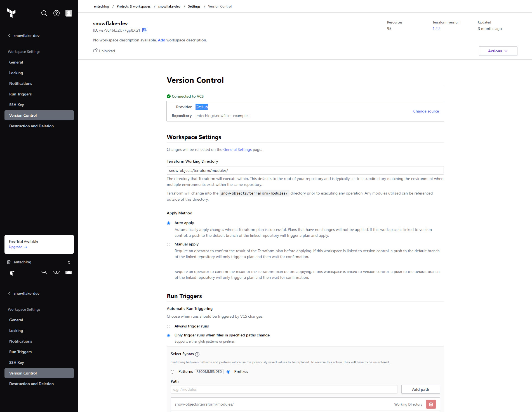This screenshot has height=412, width=532.
Task: Open Settings in the breadcrumb
Action: coord(194,6)
